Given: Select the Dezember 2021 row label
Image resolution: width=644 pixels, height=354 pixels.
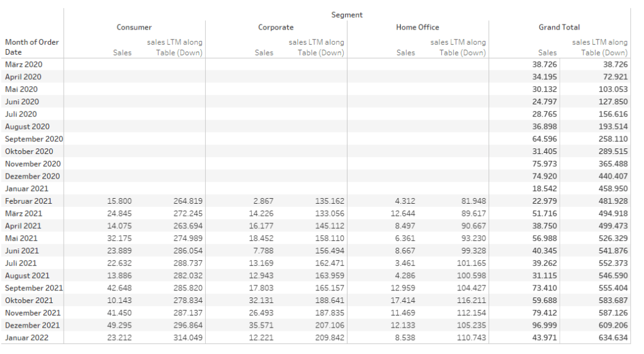Looking at the screenshot, I should click(x=32, y=325).
